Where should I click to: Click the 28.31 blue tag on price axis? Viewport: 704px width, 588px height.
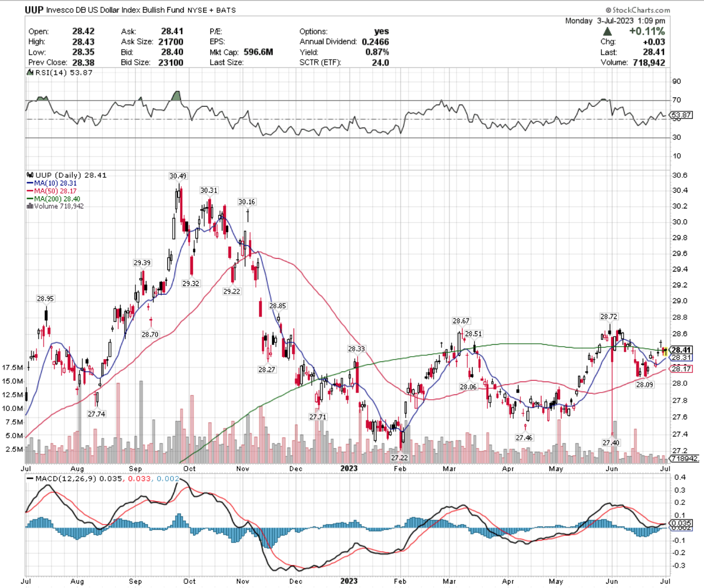(x=682, y=358)
